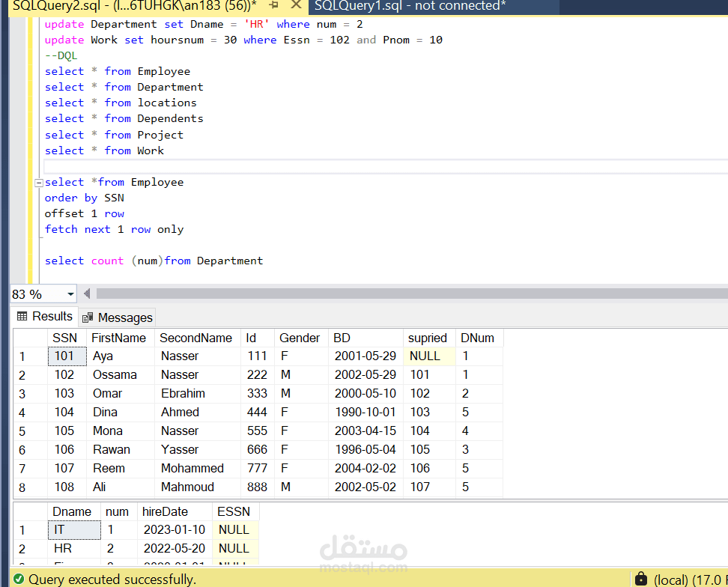The height and width of the screenshot is (587, 728).
Task: Click the cell containing Mohammed
Action: [x=198, y=468]
